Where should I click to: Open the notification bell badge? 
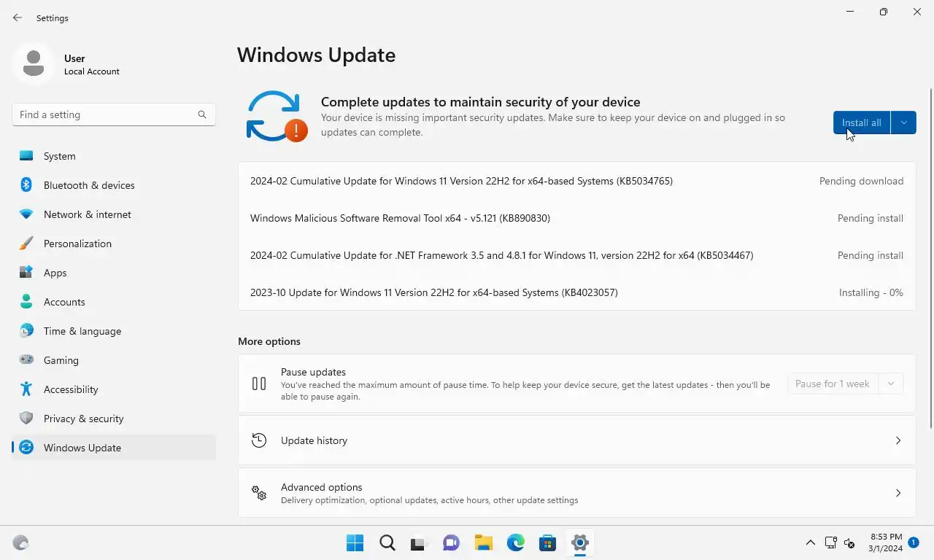(x=914, y=542)
